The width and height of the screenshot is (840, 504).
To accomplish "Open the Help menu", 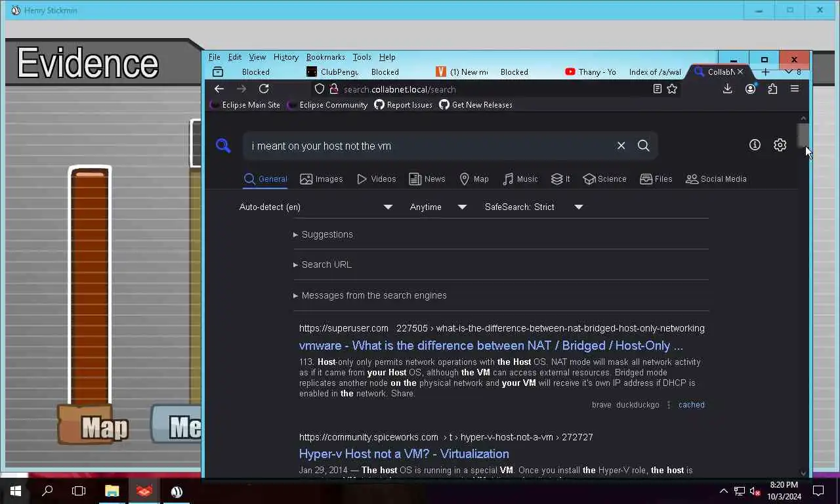I will 387,57.
